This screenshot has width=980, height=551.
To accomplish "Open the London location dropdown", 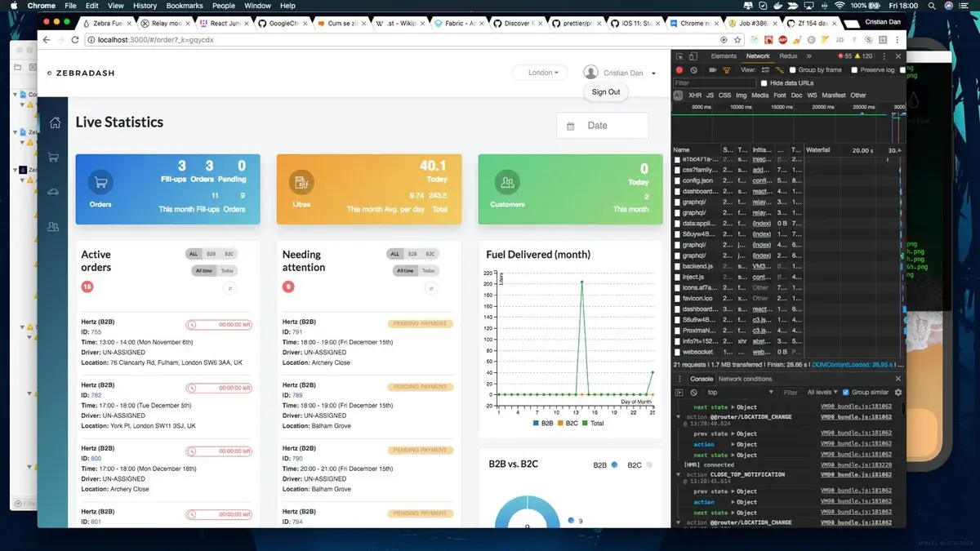I will point(539,72).
